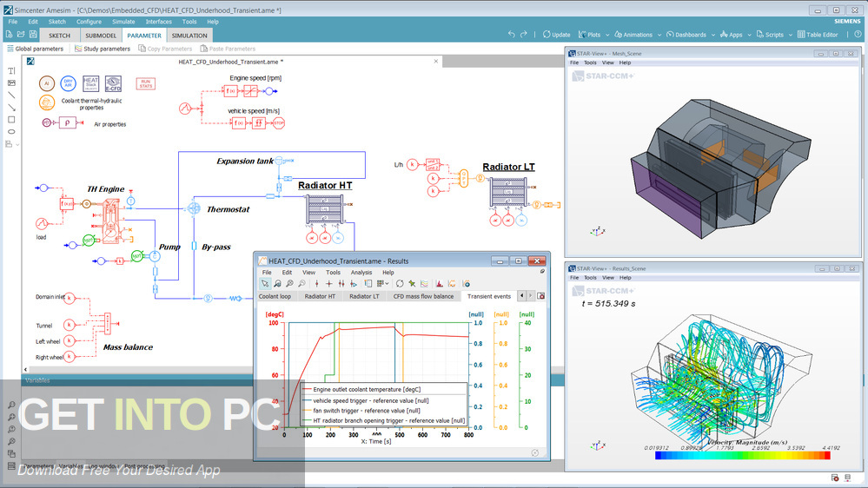Screen dimensions: 868x488
Task: Click the Global parameters button
Action: point(35,49)
